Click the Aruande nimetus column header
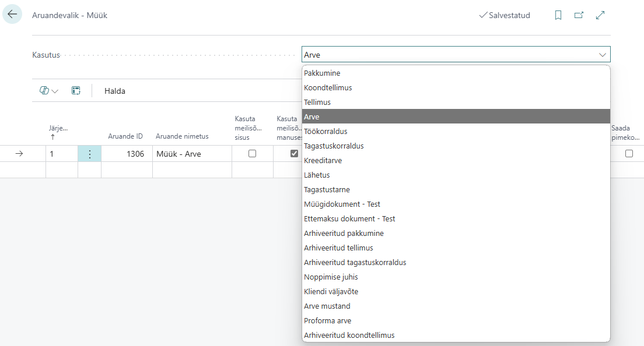Screen dimensions: 644x346 point(182,136)
